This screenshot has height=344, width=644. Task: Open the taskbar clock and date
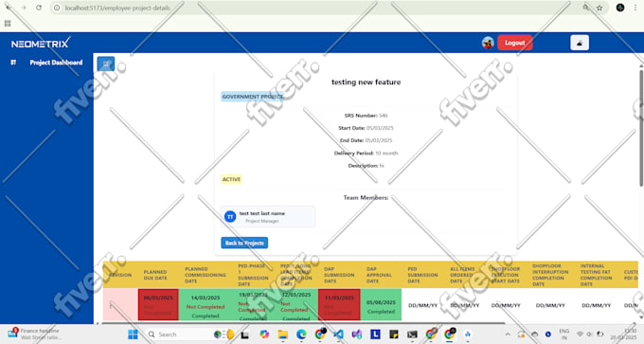[623, 335]
